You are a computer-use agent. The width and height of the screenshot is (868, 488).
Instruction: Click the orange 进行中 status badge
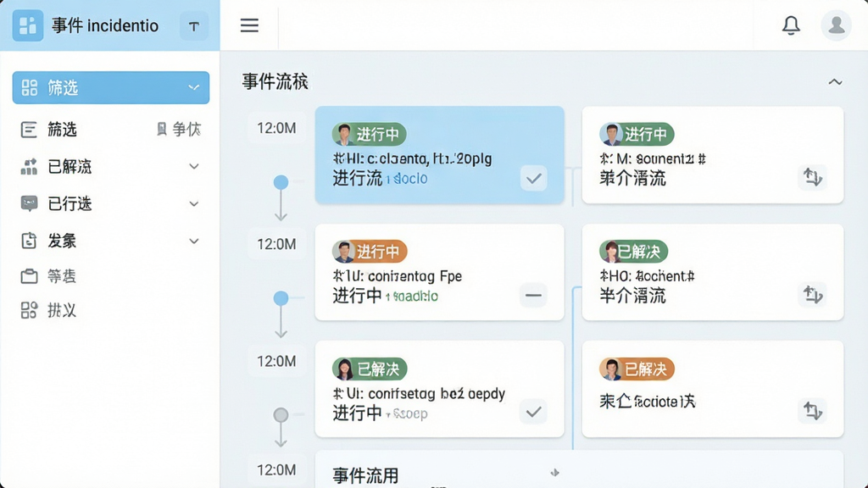[370, 252]
